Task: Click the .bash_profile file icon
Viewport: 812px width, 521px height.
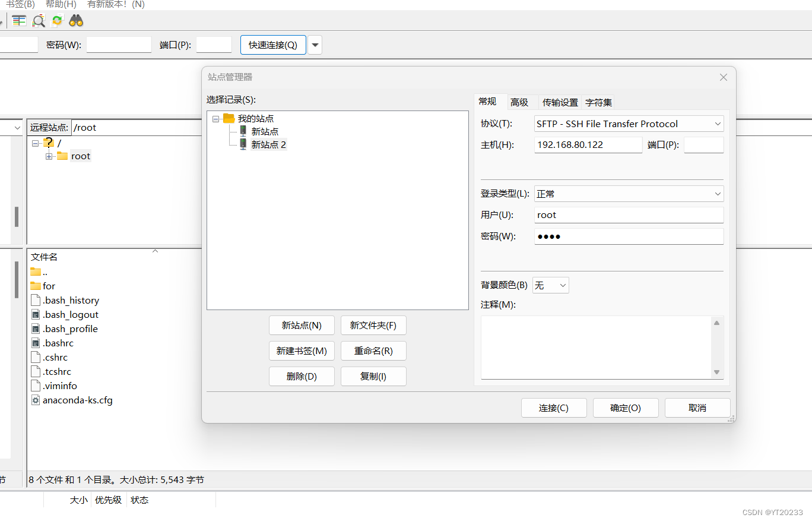Action: [x=36, y=329]
